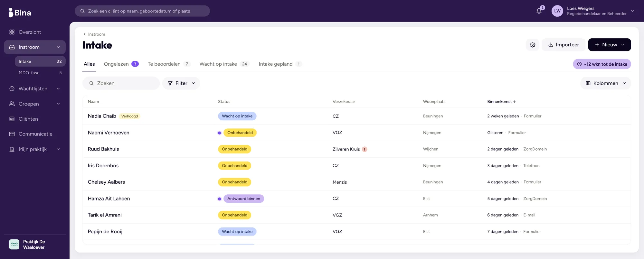Click the unread dot beside Hamza Ait Lahcen's status

[220, 199]
